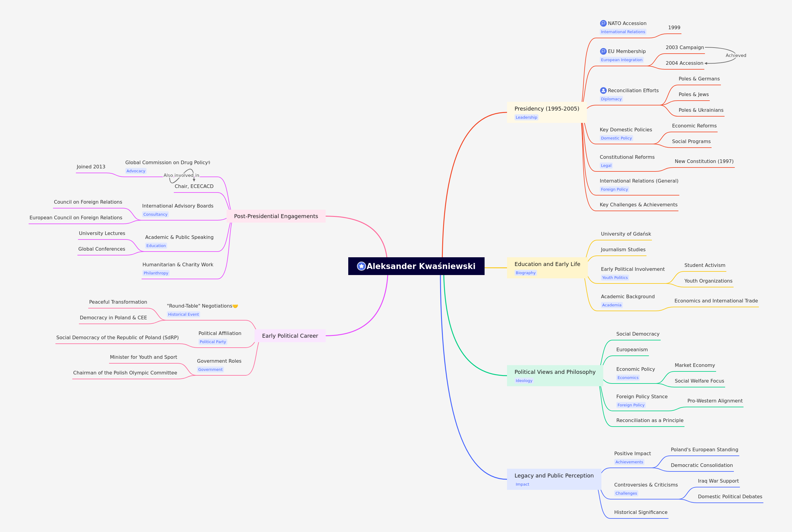The height and width of the screenshot is (532, 792).
Task: Click the 'International Relations' tag under NATO Accession
Action: 623,32
